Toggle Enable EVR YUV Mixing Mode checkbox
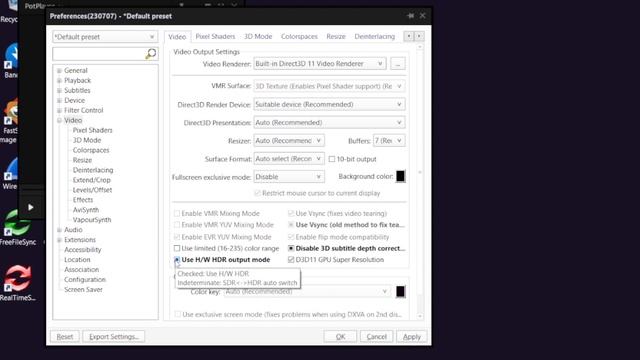Screen dimensions: 640x360 coord(177,237)
